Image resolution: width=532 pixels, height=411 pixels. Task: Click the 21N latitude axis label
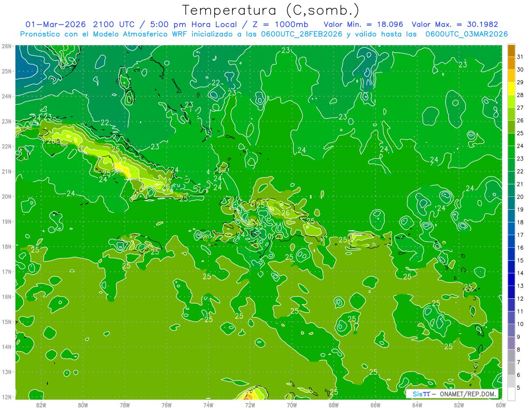(x=7, y=171)
